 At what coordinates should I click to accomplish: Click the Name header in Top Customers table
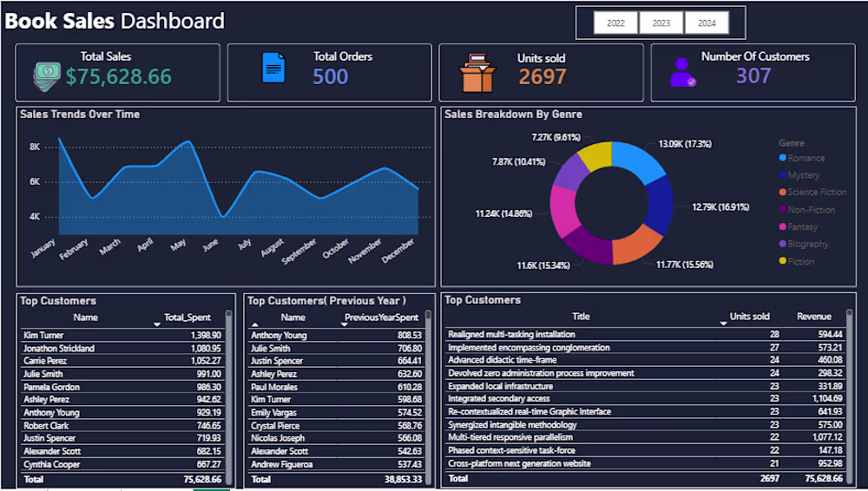point(85,318)
